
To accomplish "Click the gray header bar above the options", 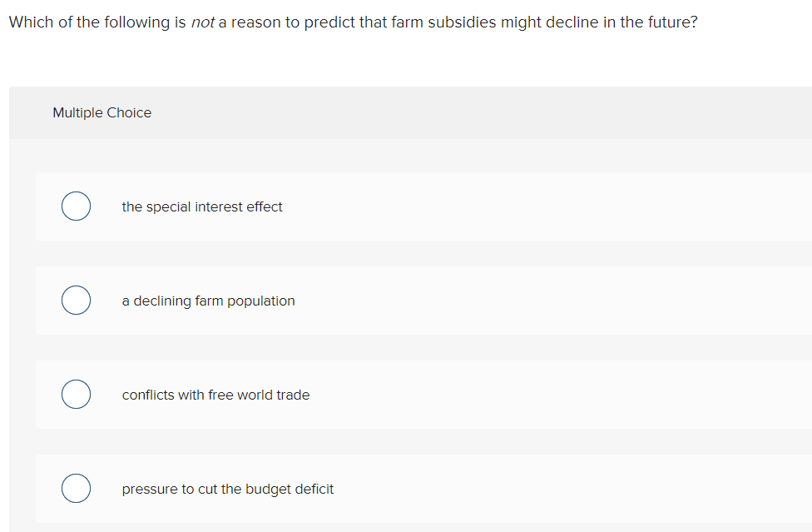I will coord(416,112).
